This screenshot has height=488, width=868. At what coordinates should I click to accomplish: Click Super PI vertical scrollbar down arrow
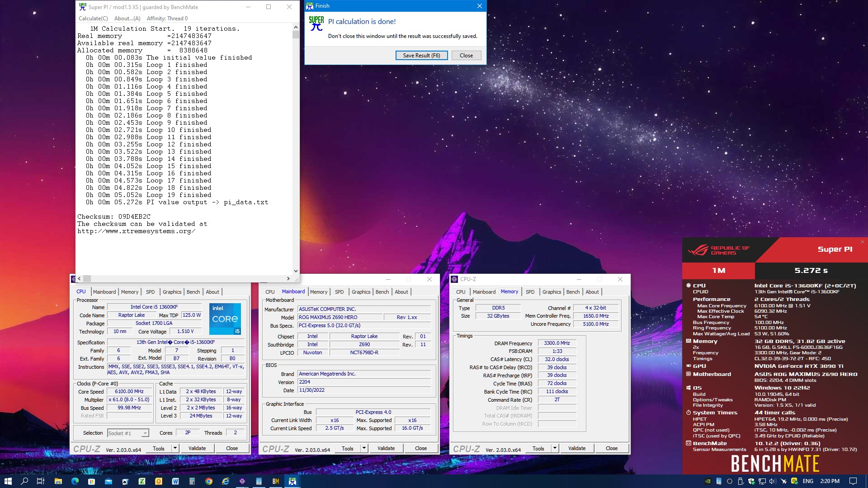click(296, 271)
